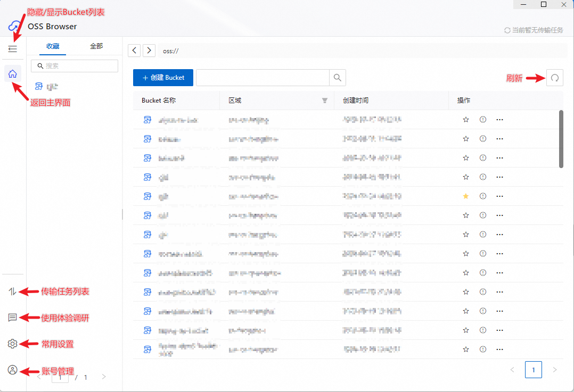The width and height of the screenshot is (574, 392).
Task: Show info for the yellow-starred bucket row
Action: click(x=483, y=196)
